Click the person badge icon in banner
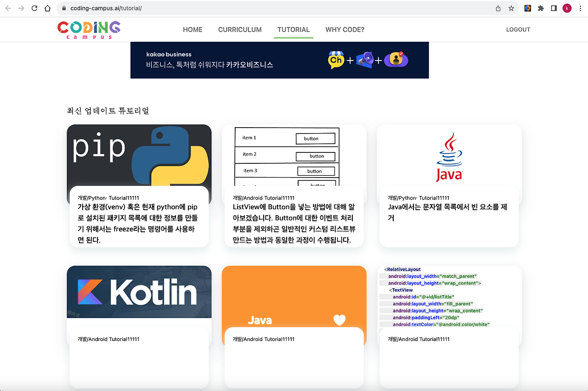 (x=396, y=59)
